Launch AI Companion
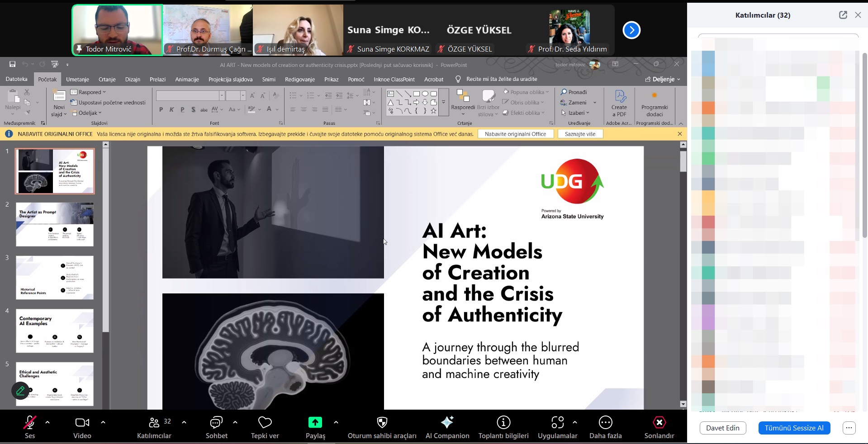Image resolution: width=868 pixels, height=444 pixels. [x=447, y=427]
